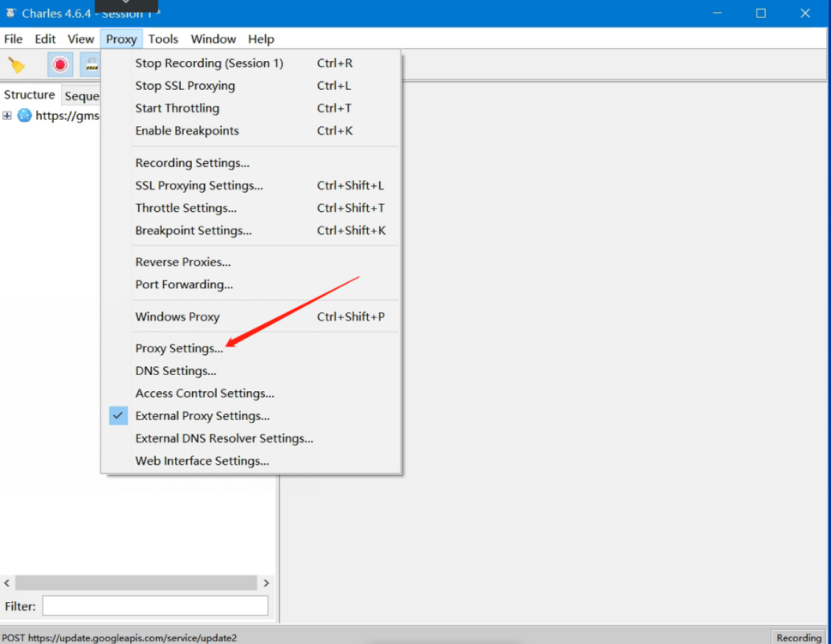Open External DNS Resolver Settings...
The height and width of the screenshot is (644, 831).
click(250, 438)
